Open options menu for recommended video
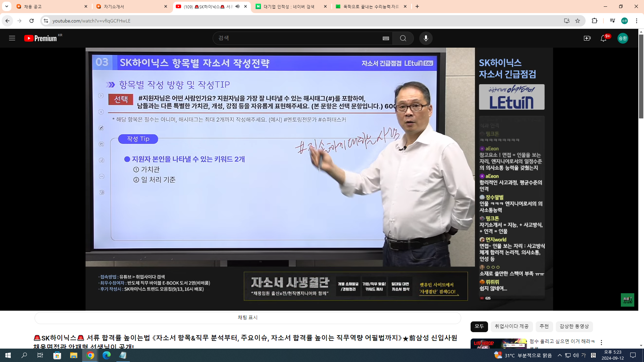644x362 pixels. click(601, 343)
